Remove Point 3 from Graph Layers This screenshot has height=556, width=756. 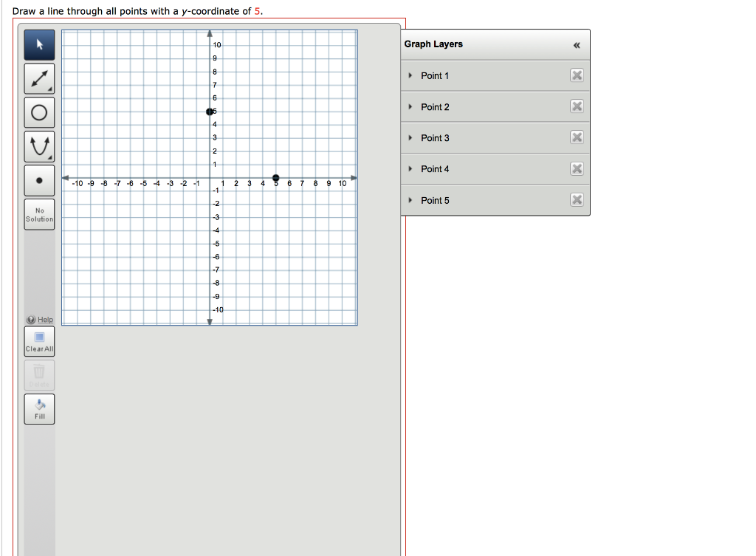point(577,137)
